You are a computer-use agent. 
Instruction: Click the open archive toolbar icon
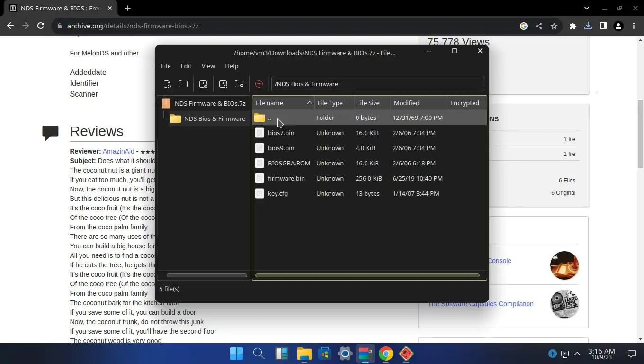[183, 84]
